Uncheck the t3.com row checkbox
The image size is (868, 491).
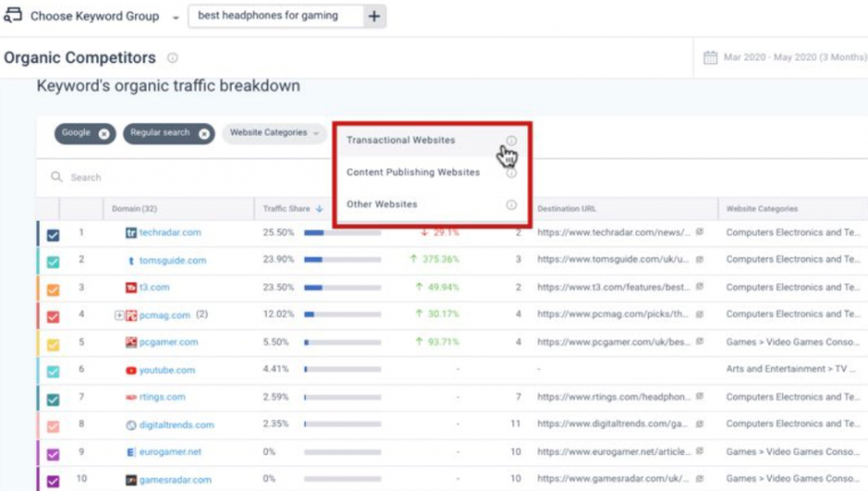pos(54,290)
